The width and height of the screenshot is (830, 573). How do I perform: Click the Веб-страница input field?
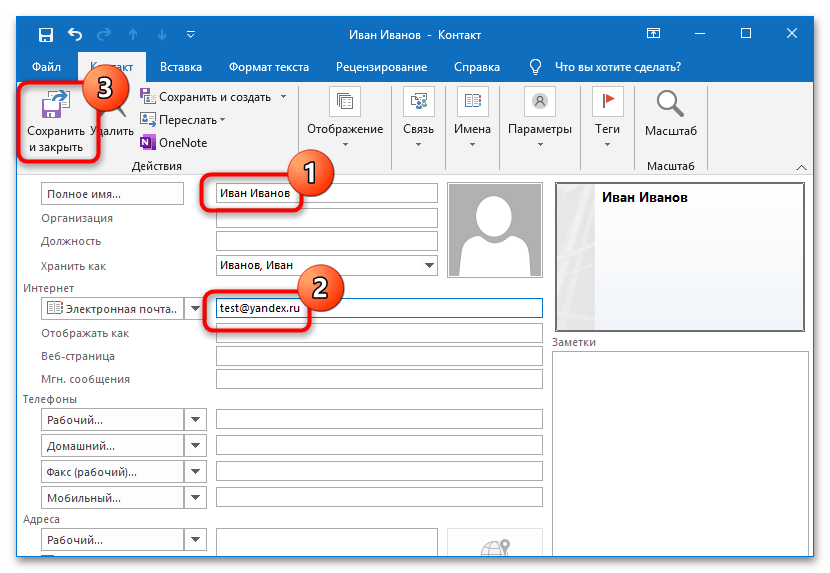pyautogui.click(x=379, y=356)
